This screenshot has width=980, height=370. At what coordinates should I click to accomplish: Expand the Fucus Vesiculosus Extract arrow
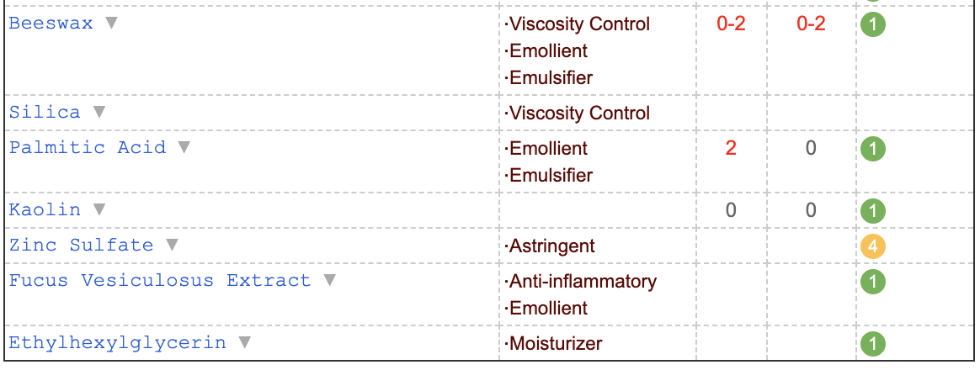click(329, 280)
